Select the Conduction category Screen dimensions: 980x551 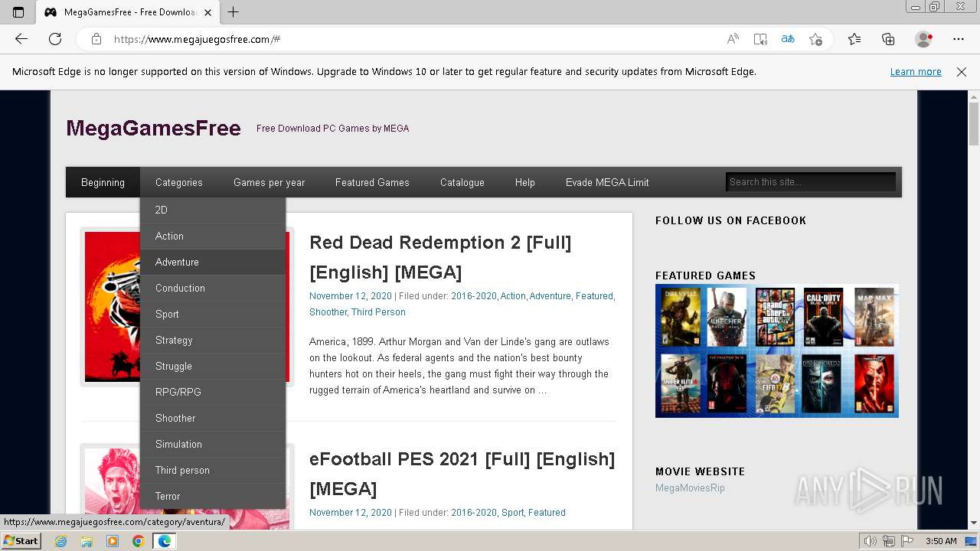[213, 288]
